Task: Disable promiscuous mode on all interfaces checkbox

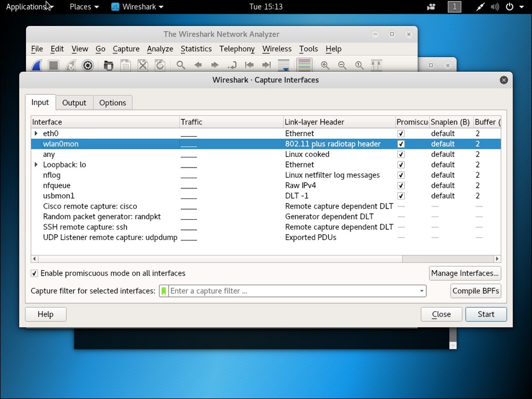Action: tap(34, 273)
